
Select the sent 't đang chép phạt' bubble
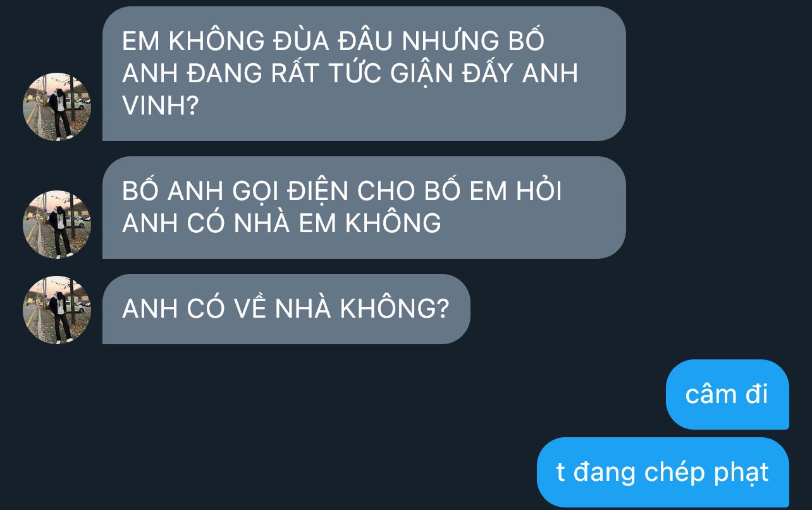(x=663, y=472)
